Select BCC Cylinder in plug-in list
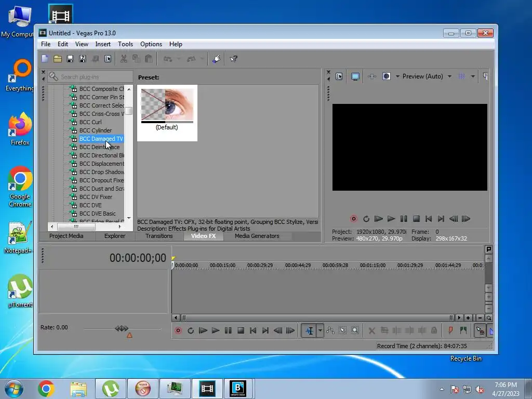The image size is (532, 399). (x=96, y=130)
